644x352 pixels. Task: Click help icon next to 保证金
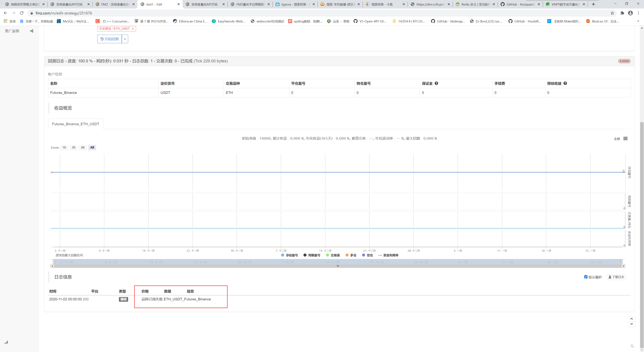pyautogui.click(x=436, y=83)
